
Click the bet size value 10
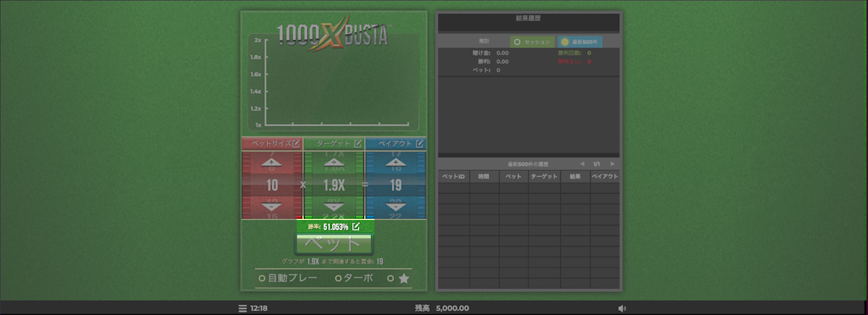point(272,184)
